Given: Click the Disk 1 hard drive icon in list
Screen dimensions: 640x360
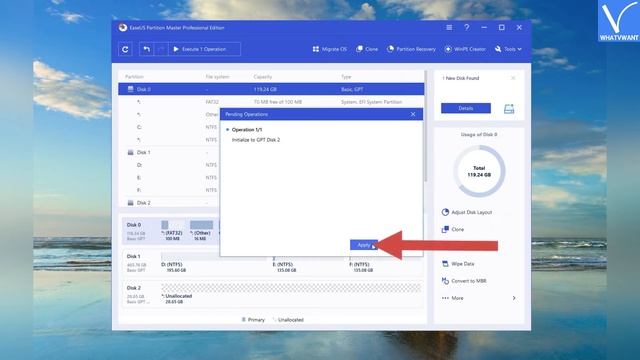Looking at the screenshot, I should (130, 152).
